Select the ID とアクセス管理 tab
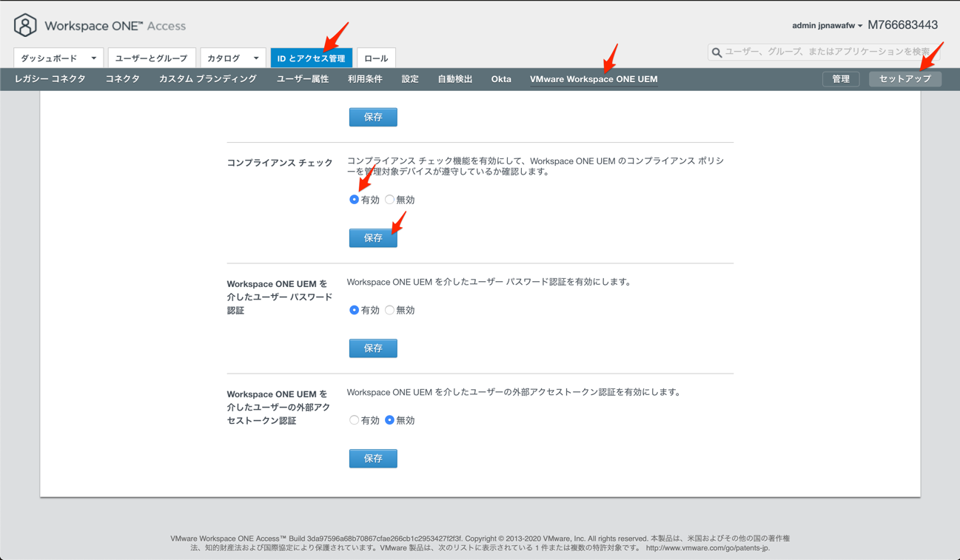Viewport: 960px width, 560px height. coord(311,58)
